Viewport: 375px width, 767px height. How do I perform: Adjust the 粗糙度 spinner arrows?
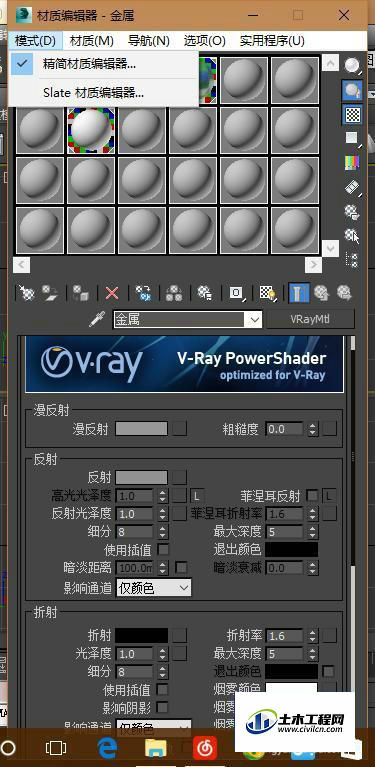coord(313,429)
